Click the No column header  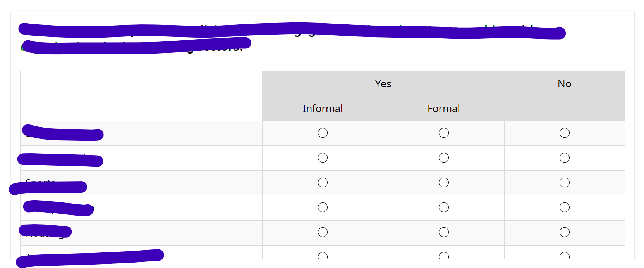pyautogui.click(x=565, y=84)
